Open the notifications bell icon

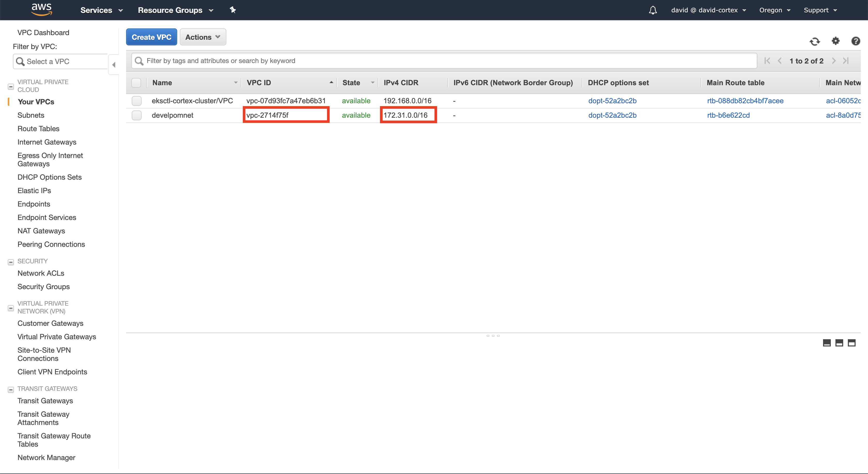click(x=653, y=10)
